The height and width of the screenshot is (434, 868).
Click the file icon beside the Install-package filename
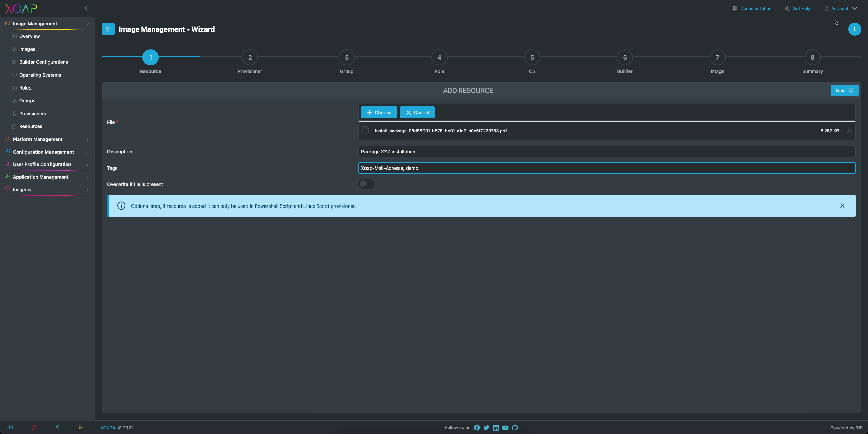pos(366,130)
